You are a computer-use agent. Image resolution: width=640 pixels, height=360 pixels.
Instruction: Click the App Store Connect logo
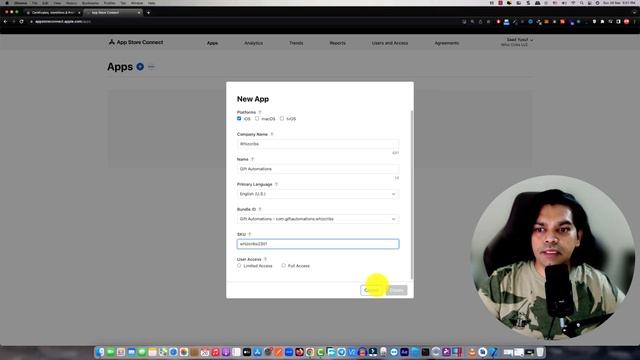(x=136, y=42)
